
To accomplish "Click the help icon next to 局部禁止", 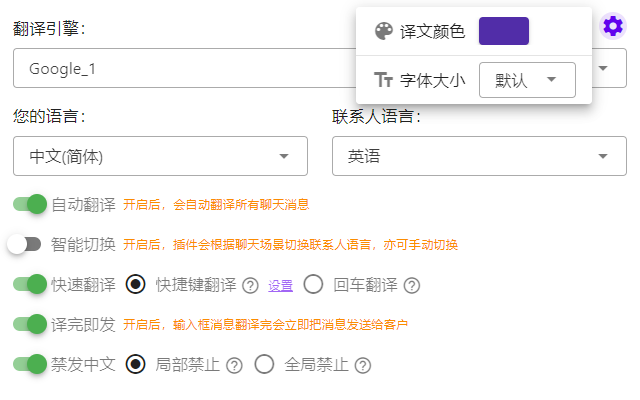I will click(234, 366).
